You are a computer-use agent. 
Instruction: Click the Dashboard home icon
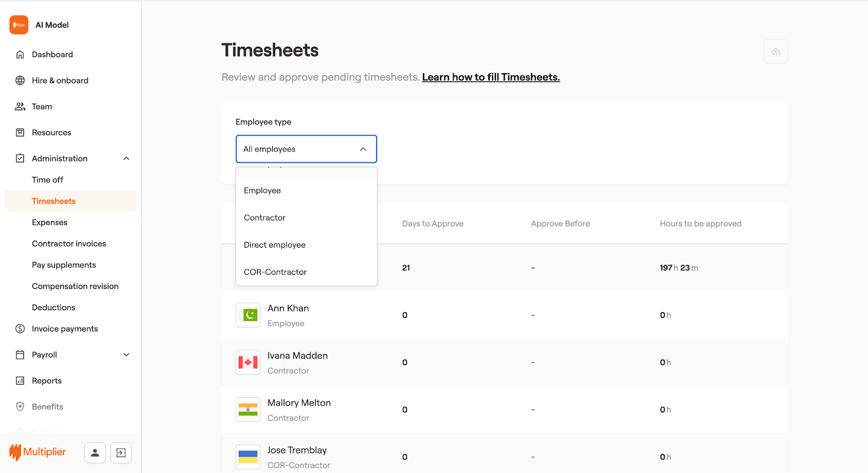20,54
